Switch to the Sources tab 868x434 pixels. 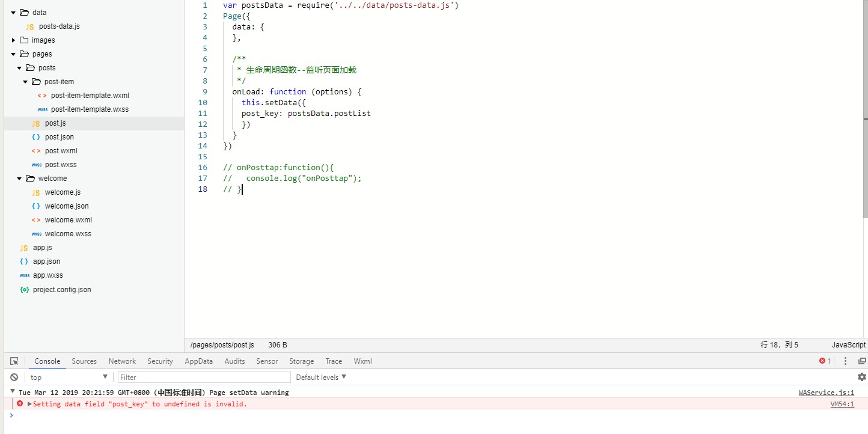pyautogui.click(x=84, y=361)
